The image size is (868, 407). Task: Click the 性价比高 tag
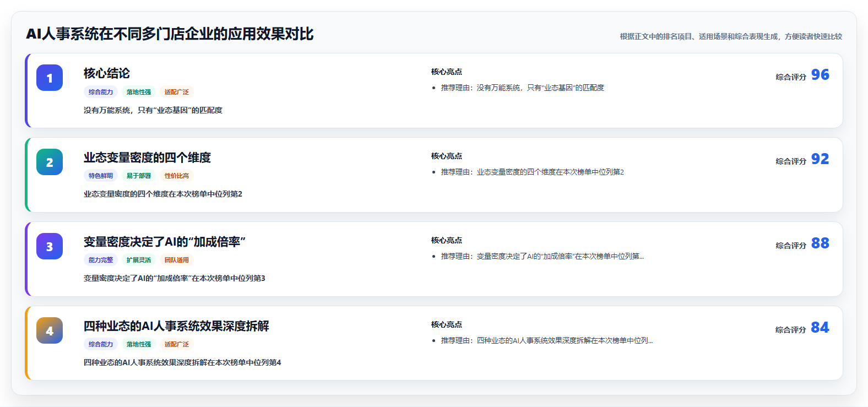coord(177,176)
